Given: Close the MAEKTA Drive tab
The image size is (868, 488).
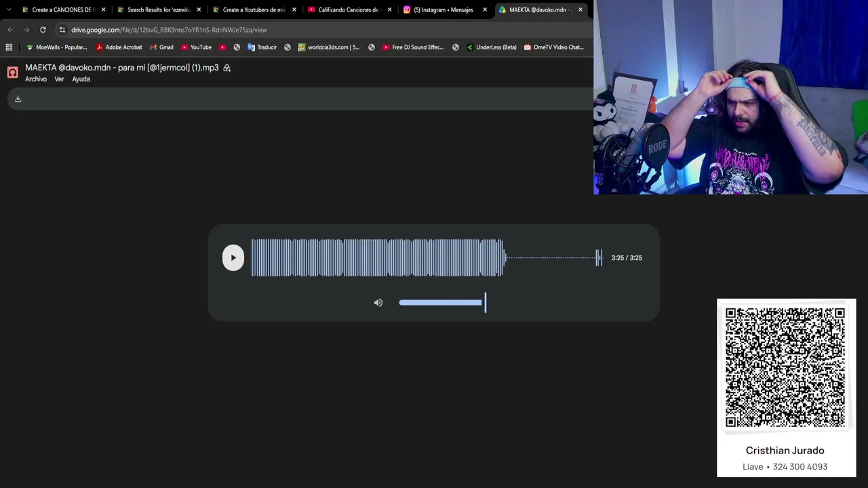Looking at the screenshot, I should [x=580, y=9].
